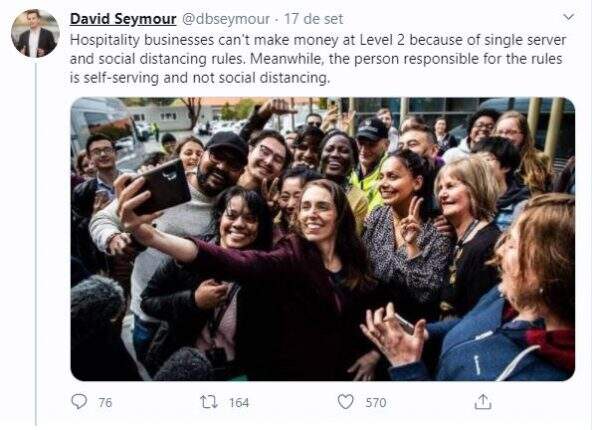Open the @dbseymour handle link

point(226,19)
